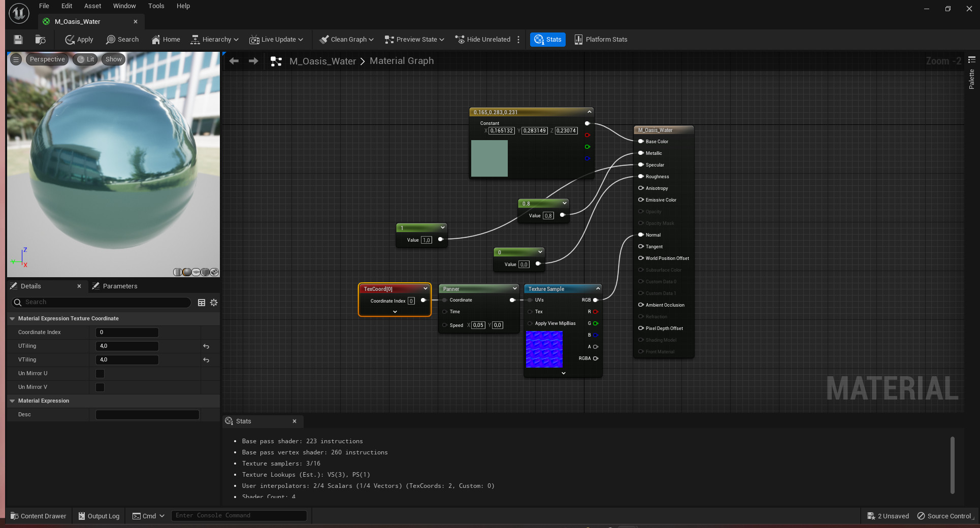Image resolution: width=980 pixels, height=528 pixels.
Task: Expand the TexCoord[0] node bottom chevron
Action: [x=395, y=312]
